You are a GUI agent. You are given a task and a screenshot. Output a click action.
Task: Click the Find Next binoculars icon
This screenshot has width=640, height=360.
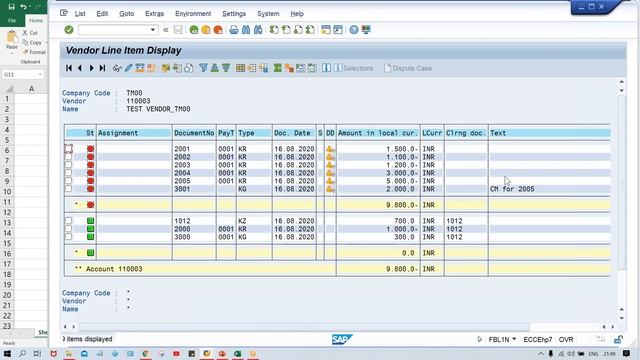tap(258, 29)
